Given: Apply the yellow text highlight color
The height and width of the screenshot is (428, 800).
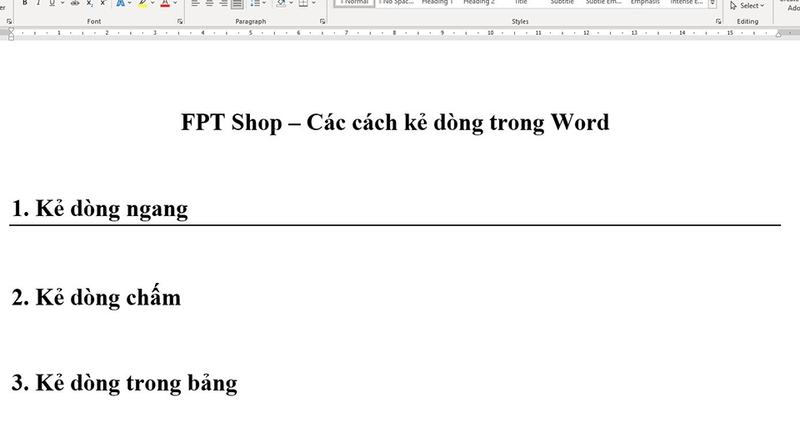Looking at the screenshot, I should (x=143, y=3).
